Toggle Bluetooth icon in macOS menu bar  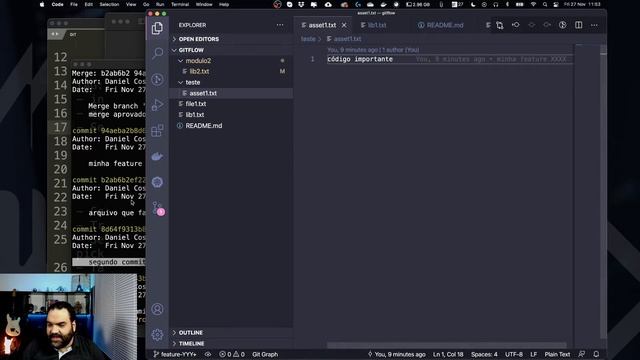(507, 4)
